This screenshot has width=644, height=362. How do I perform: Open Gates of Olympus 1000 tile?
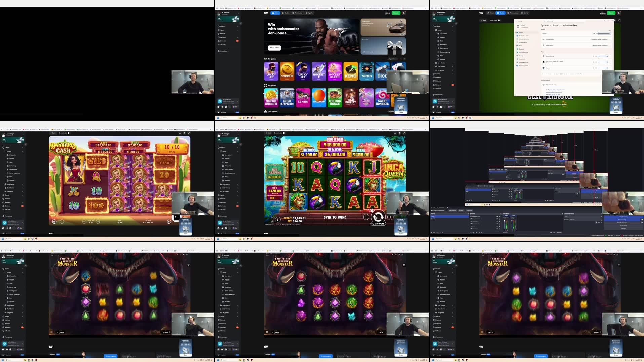(287, 98)
